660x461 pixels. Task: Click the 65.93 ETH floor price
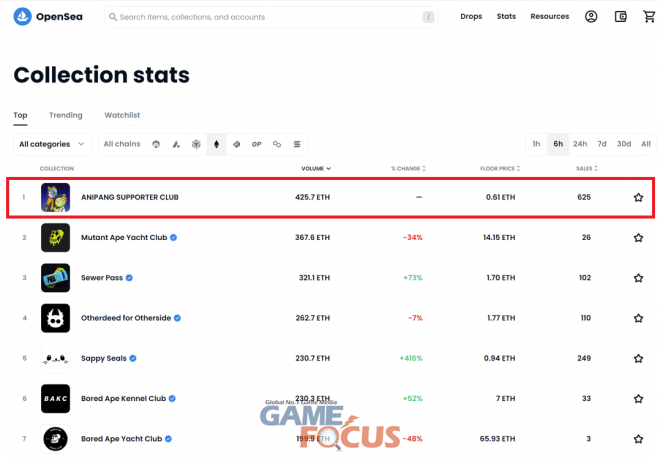point(497,439)
